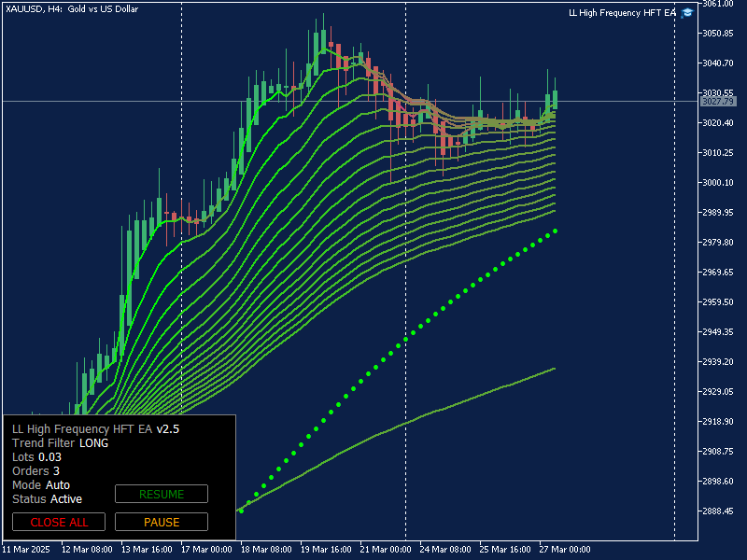Viewport: 747px width, 560px height.
Task: Click the 21 Mar 00:00 time label
Action: 386,549
